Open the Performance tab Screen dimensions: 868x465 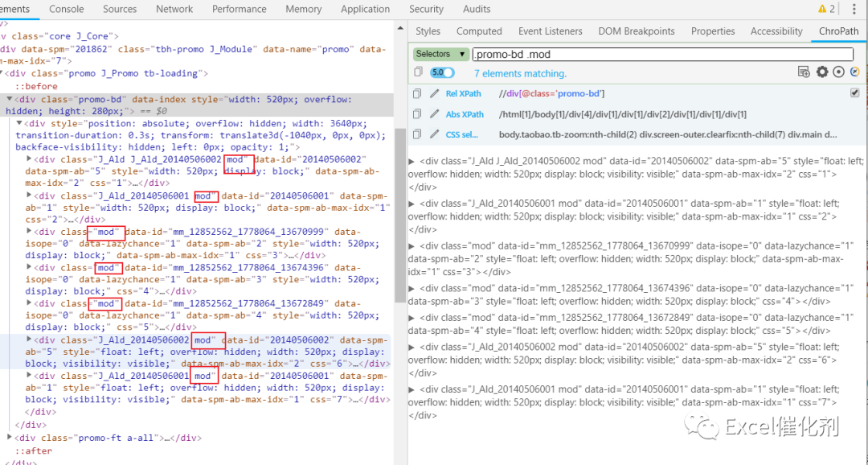click(240, 9)
